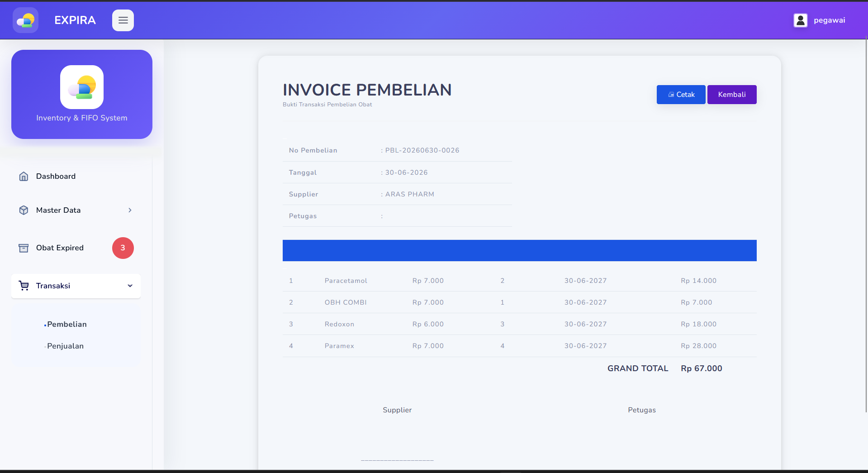Click the pegawai user avatar icon
The width and height of the screenshot is (868, 473).
(801, 20)
